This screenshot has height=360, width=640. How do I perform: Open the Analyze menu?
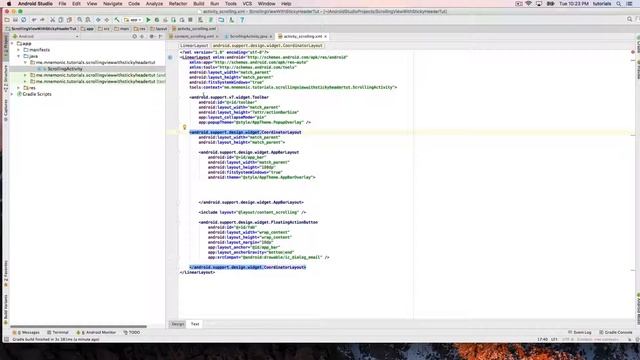(x=154, y=4)
